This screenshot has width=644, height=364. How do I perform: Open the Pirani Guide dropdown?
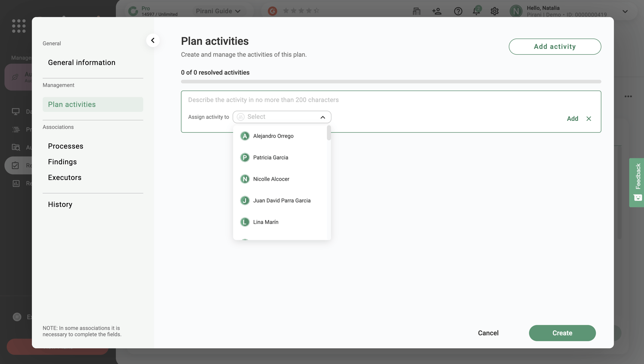218,11
